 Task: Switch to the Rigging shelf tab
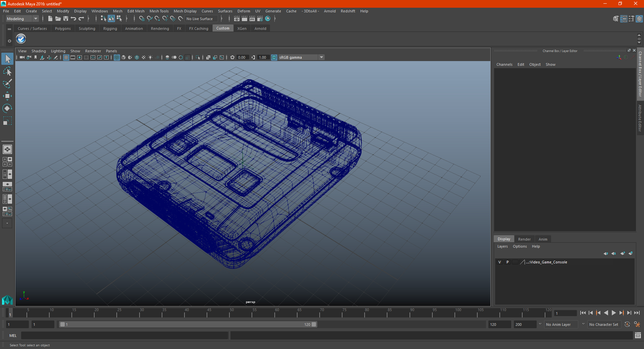pos(110,29)
